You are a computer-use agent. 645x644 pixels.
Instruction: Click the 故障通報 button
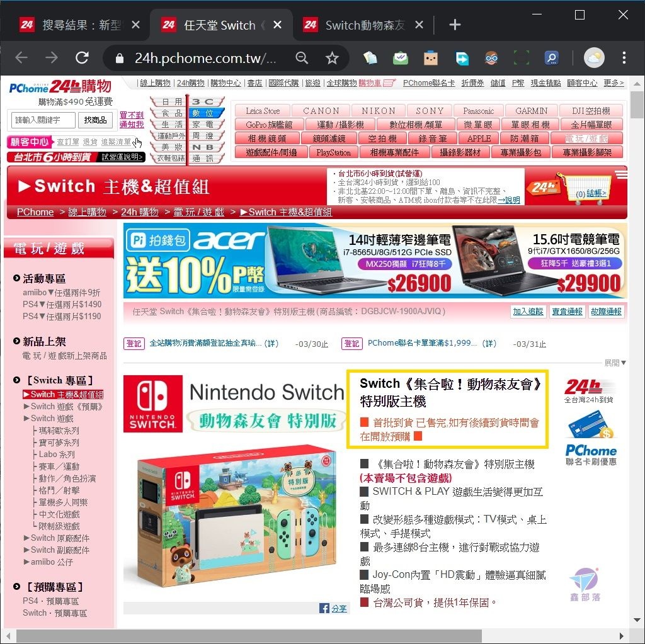606,312
